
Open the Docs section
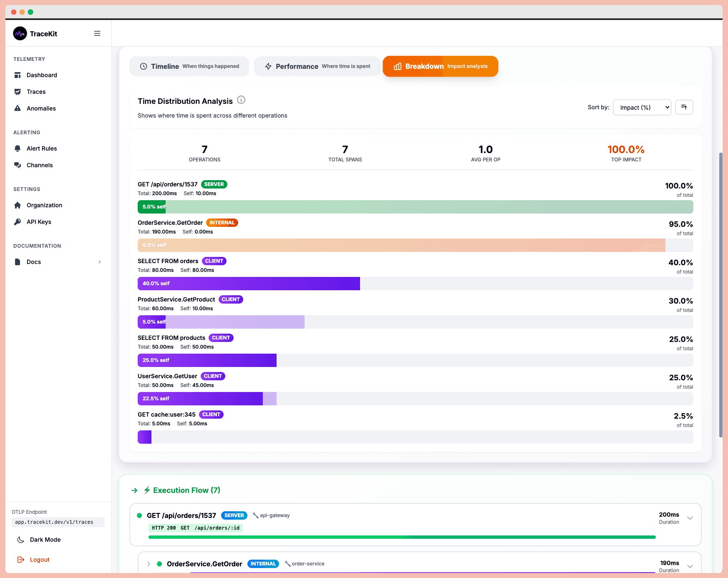pos(33,262)
